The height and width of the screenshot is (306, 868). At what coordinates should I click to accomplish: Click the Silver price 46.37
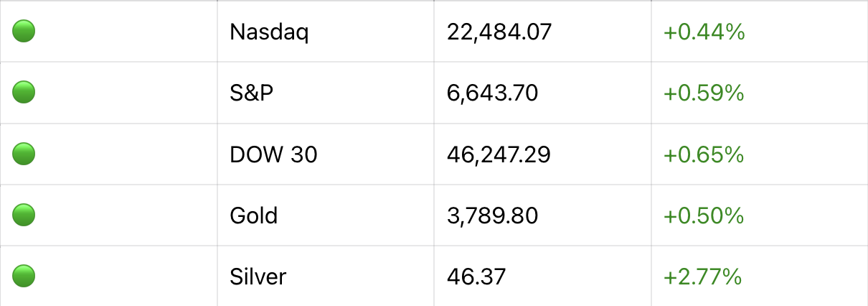pos(476,276)
